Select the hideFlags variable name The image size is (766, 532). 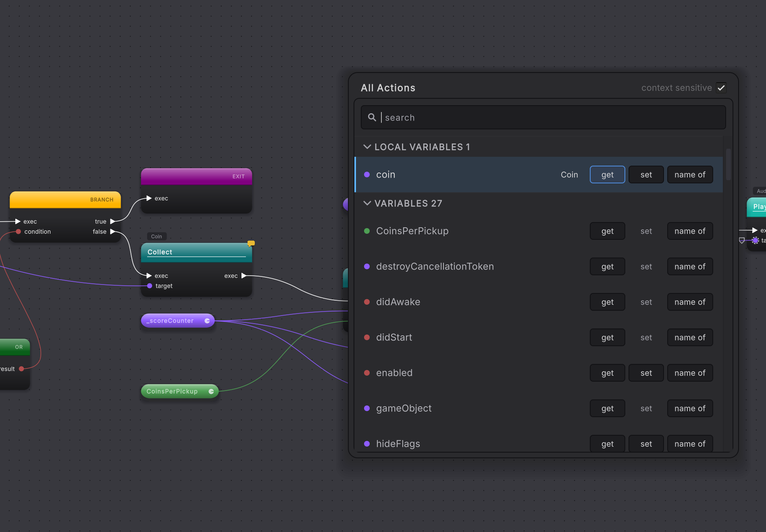(398, 444)
